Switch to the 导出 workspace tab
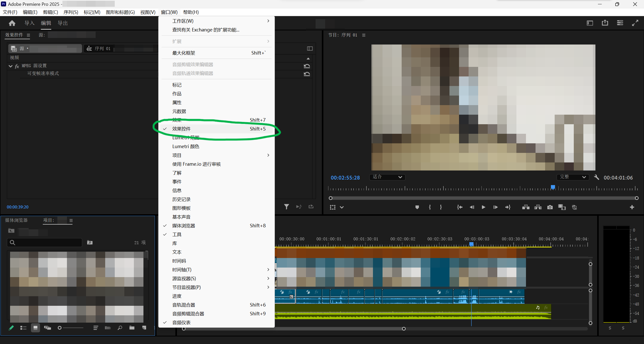The width and height of the screenshot is (644, 344). (63, 23)
